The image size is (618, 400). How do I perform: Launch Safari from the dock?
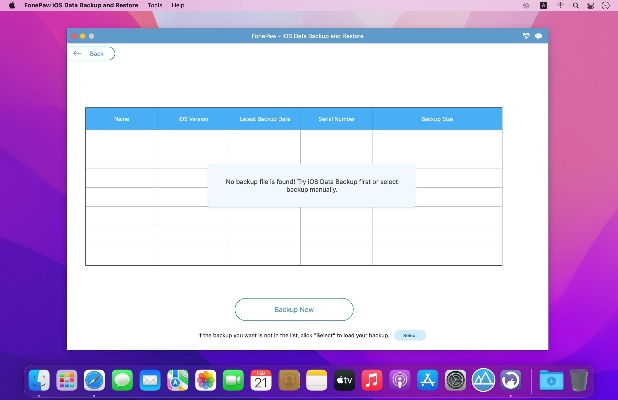95,380
